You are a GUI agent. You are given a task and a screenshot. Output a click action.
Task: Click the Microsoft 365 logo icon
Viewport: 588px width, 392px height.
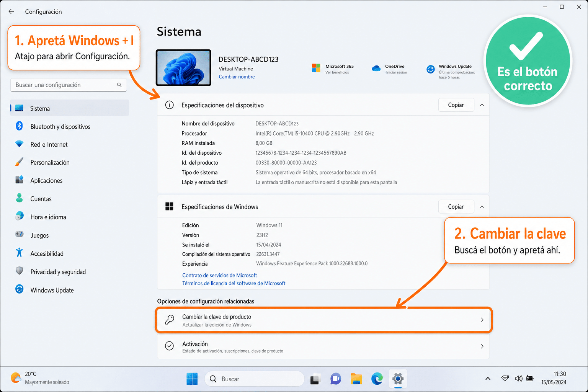click(316, 68)
